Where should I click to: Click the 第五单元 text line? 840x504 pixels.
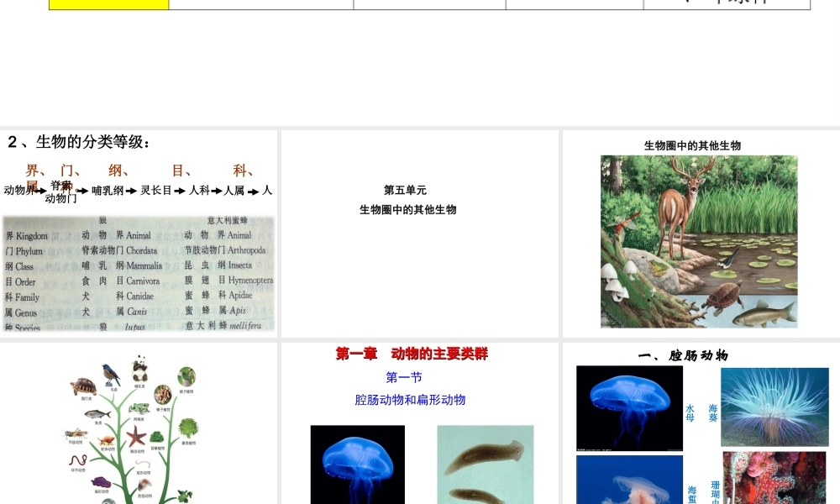[405, 190]
